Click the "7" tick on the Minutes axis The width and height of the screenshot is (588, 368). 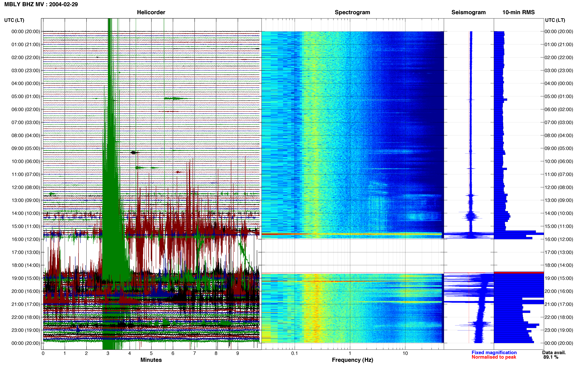pyautogui.click(x=195, y=353)
